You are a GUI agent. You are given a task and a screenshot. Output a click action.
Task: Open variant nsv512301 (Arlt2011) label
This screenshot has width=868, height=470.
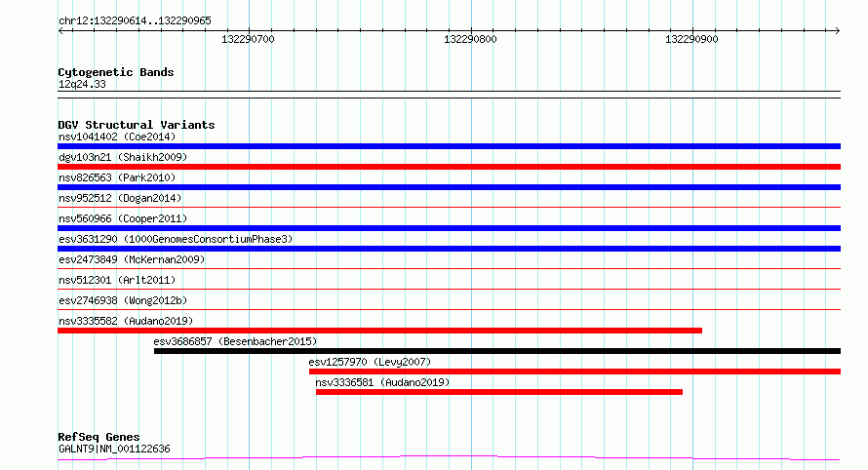pyautogui.click(x=117, y=280)
